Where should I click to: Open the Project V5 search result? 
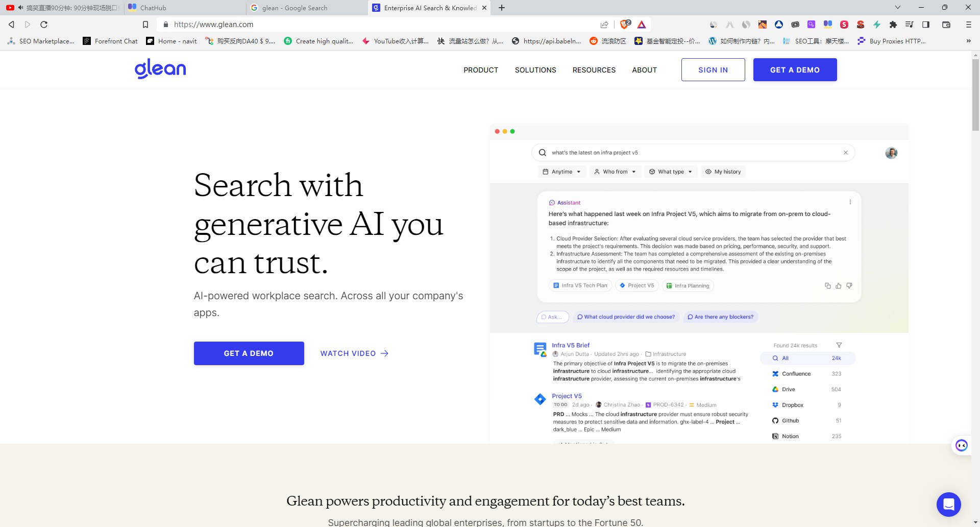point(567,396)
